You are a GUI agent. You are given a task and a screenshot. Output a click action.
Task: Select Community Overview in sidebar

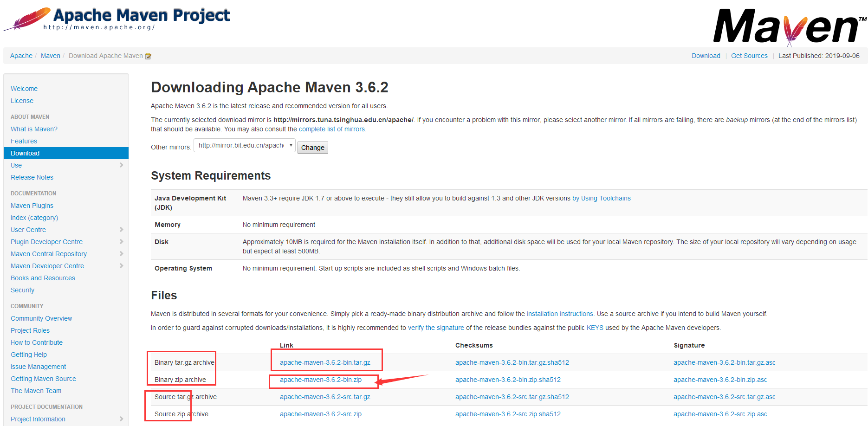(41, 318)
